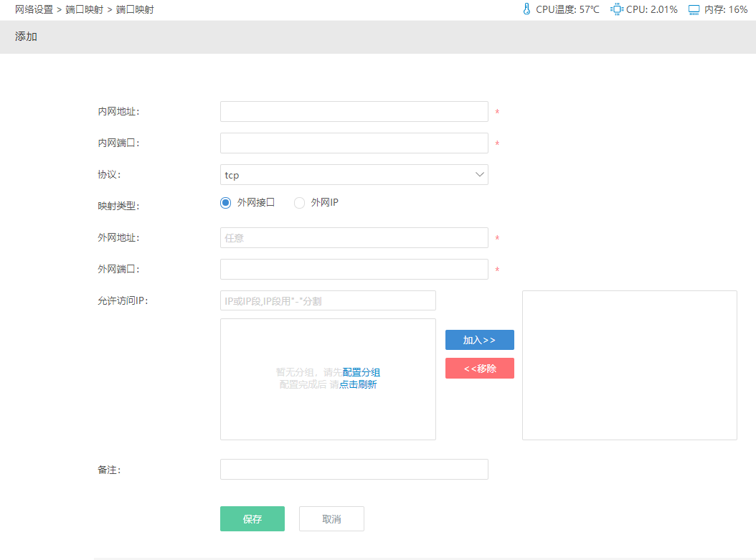The height and width of the screenshot is (560, 756).
Task: Select the 外网接口 radio button
Action: tap(225, 203)
